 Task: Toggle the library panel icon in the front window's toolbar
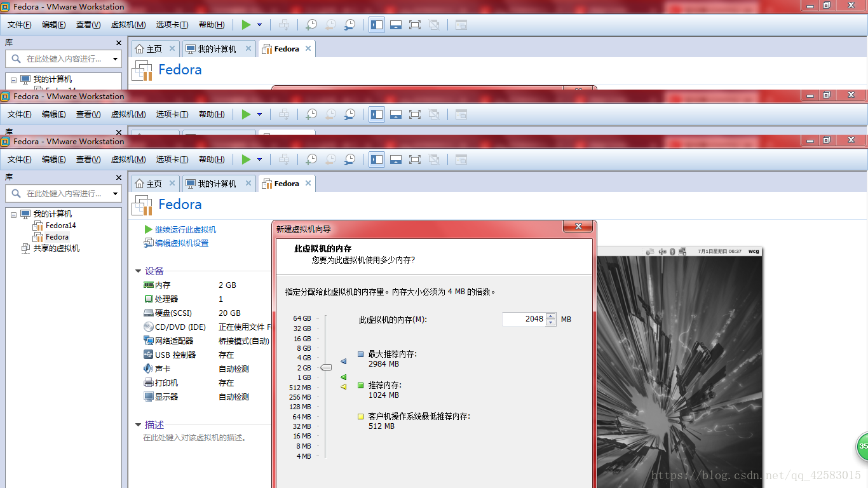click(x=377, y=159)
